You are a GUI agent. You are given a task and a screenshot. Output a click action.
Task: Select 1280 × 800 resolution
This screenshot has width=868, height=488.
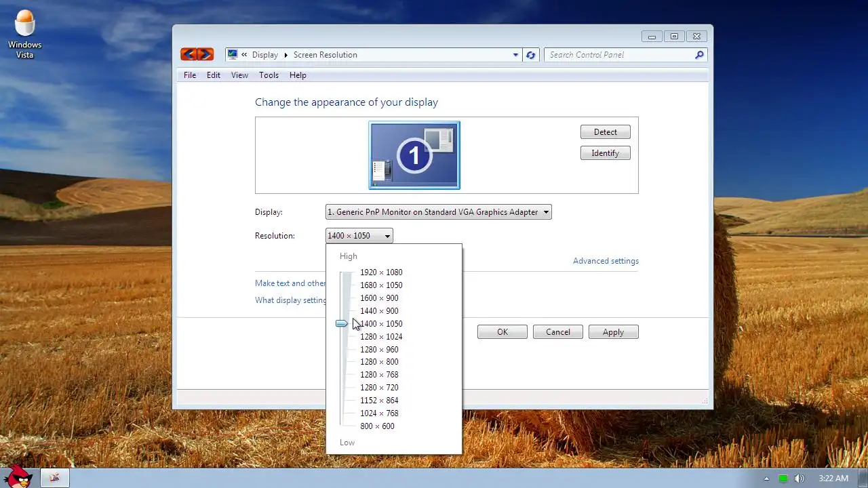point(379,362)
